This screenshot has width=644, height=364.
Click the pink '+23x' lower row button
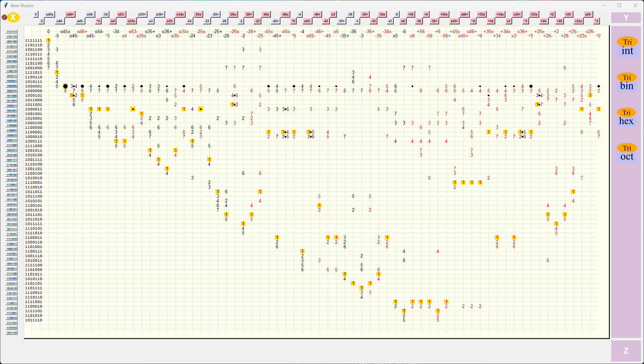[x=578, y=21]
